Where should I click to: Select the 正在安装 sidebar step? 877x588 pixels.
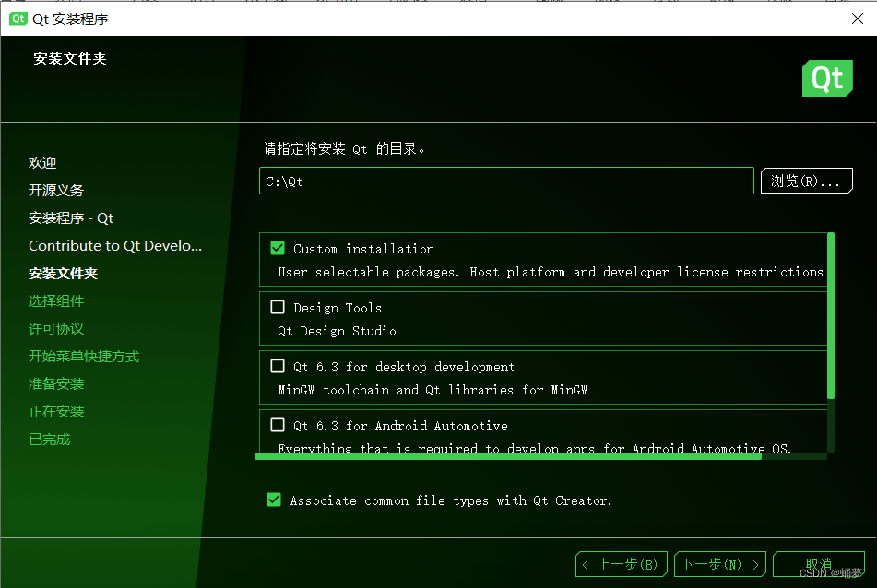click(x=56, y=412)
